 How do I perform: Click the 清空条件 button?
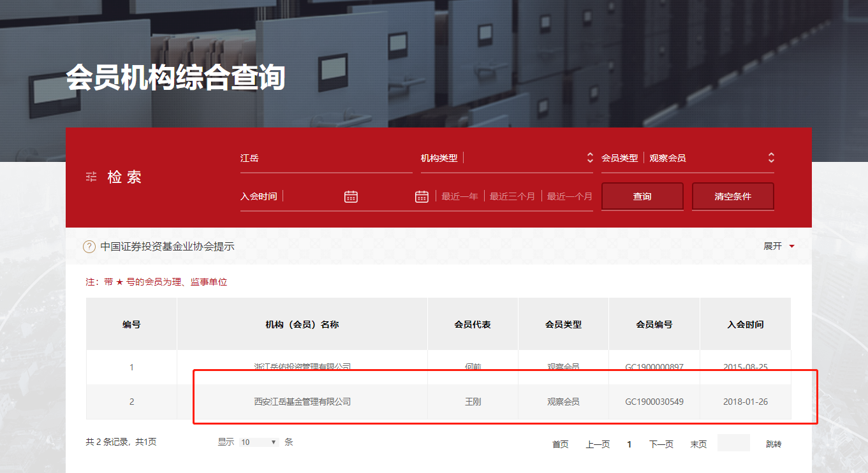[733, 196]
